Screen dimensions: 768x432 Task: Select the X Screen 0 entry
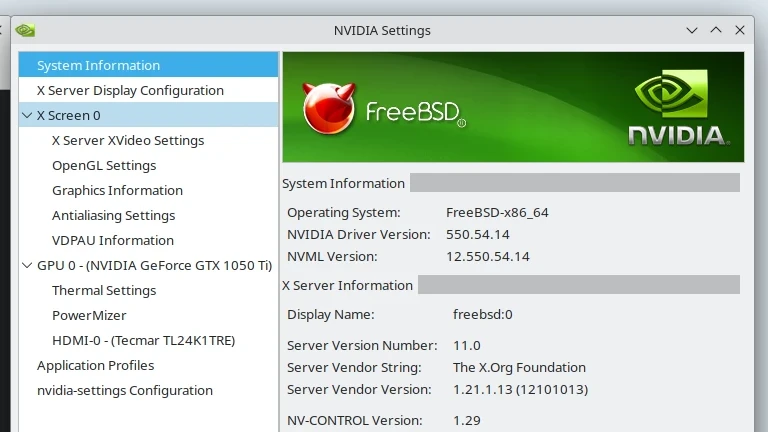[68, 115]
